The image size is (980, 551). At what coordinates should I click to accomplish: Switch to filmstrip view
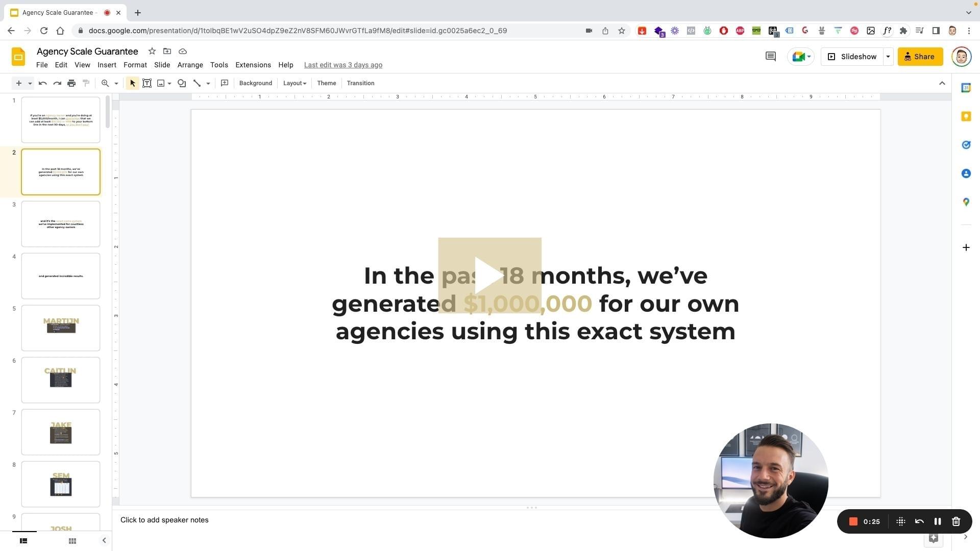tap(23, 541)
